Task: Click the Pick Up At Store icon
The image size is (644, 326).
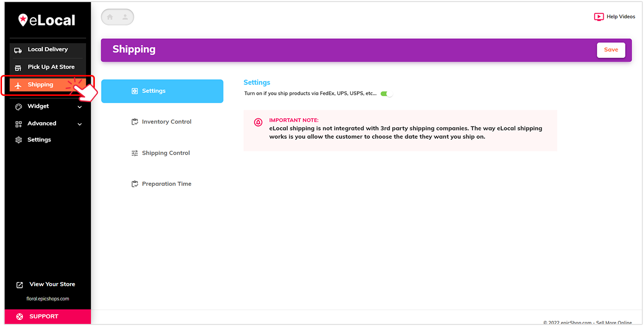Action: point(19,66)
